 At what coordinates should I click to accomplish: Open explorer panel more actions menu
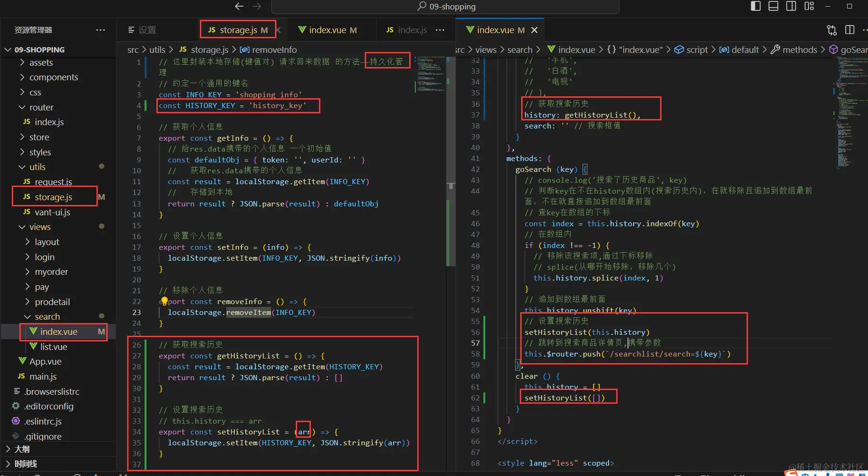point(101,30)
